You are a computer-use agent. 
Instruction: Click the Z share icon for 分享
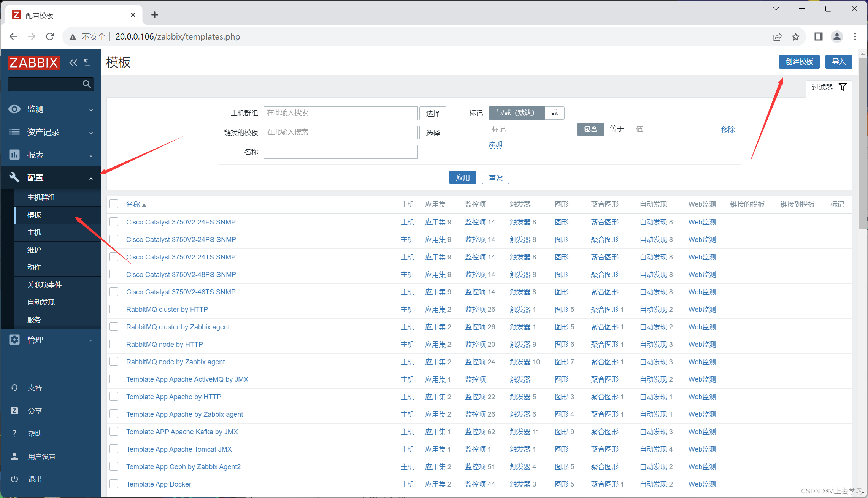tap(14, 411)
